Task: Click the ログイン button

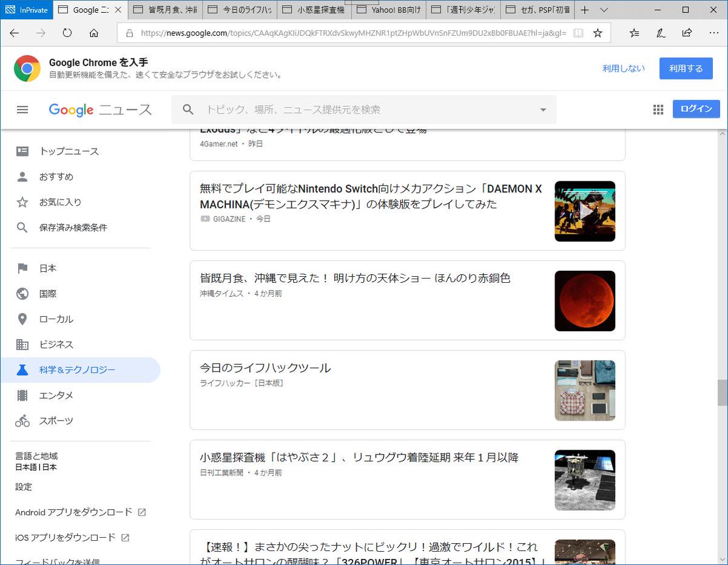Action: tap(696, 109)
